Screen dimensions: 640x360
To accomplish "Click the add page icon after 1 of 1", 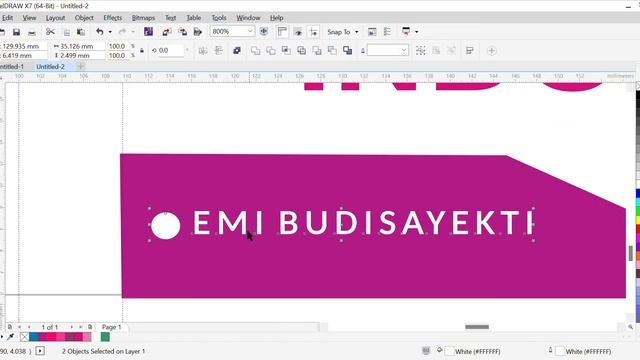I will [90, 327].
